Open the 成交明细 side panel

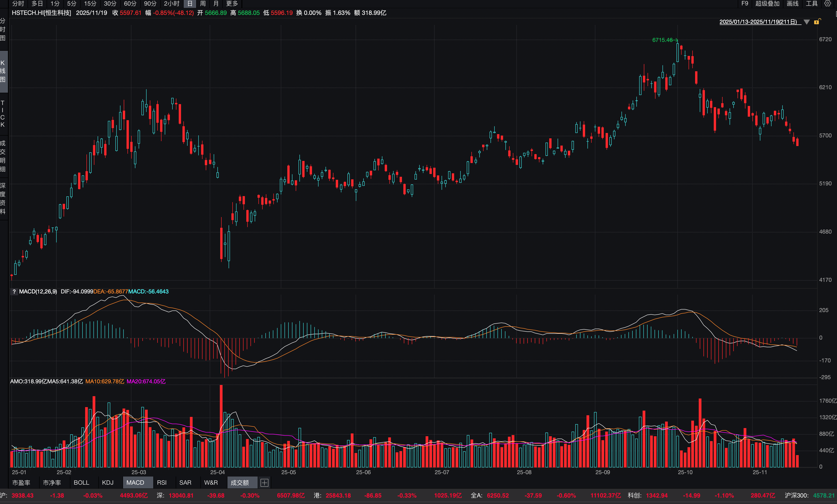[x=3, y=156]
